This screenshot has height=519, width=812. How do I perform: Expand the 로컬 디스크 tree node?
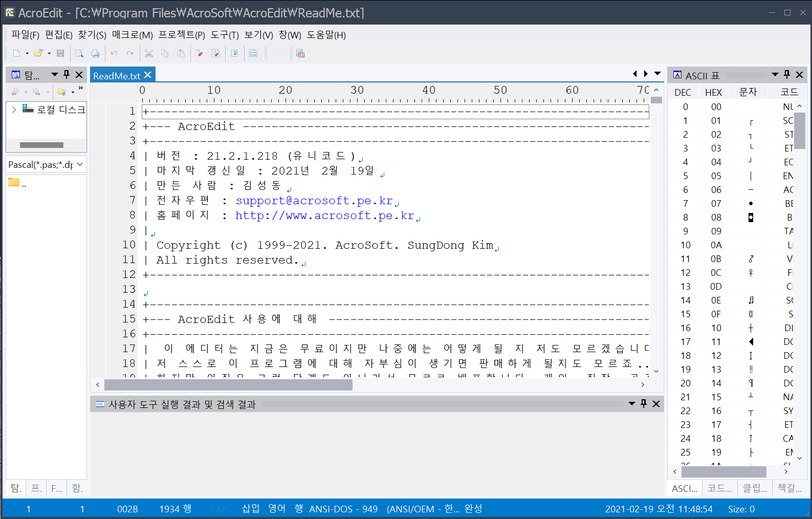[14, 110]
